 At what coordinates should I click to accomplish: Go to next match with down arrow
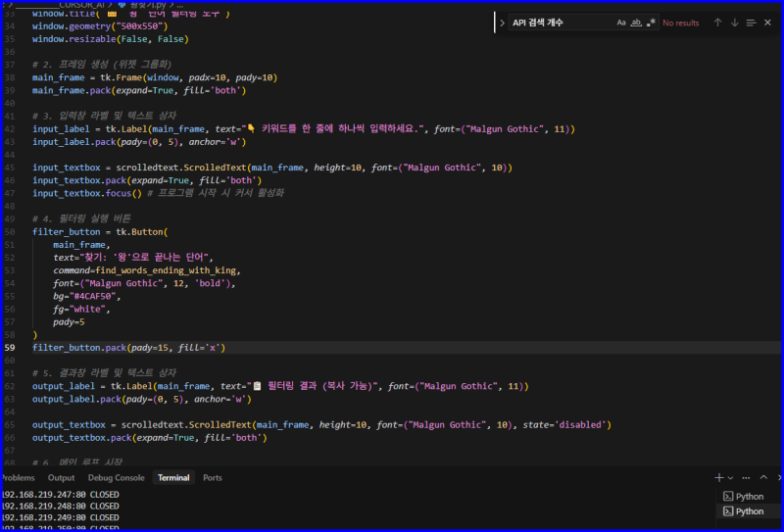point(734,23)
